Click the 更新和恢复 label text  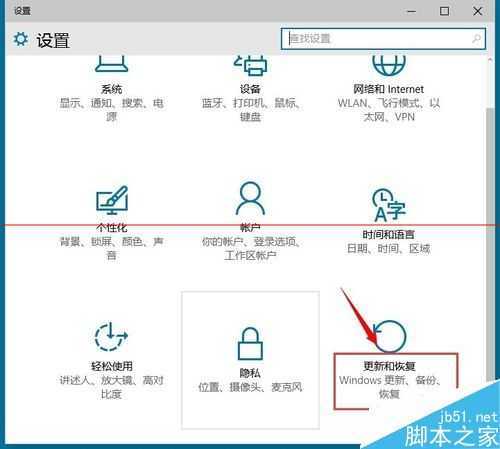point(389,366)
